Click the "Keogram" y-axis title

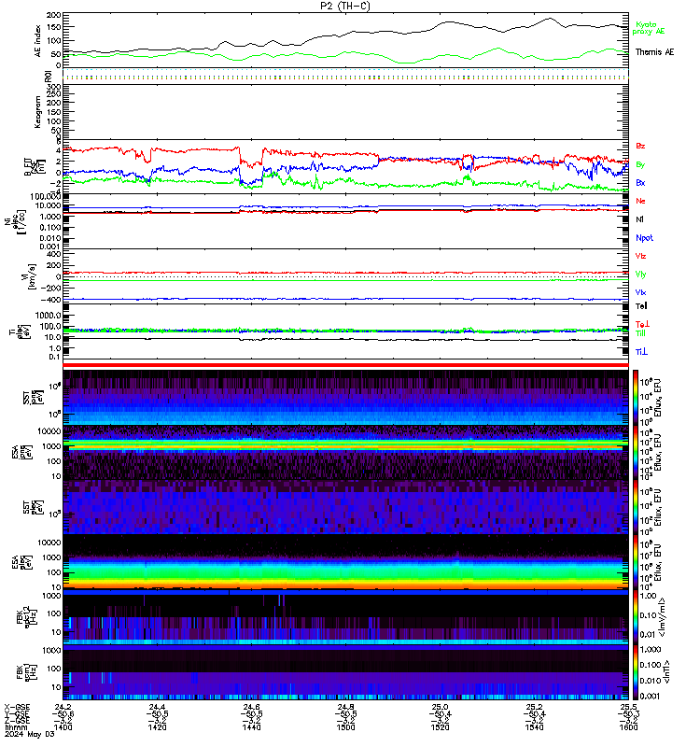point(37,112)
